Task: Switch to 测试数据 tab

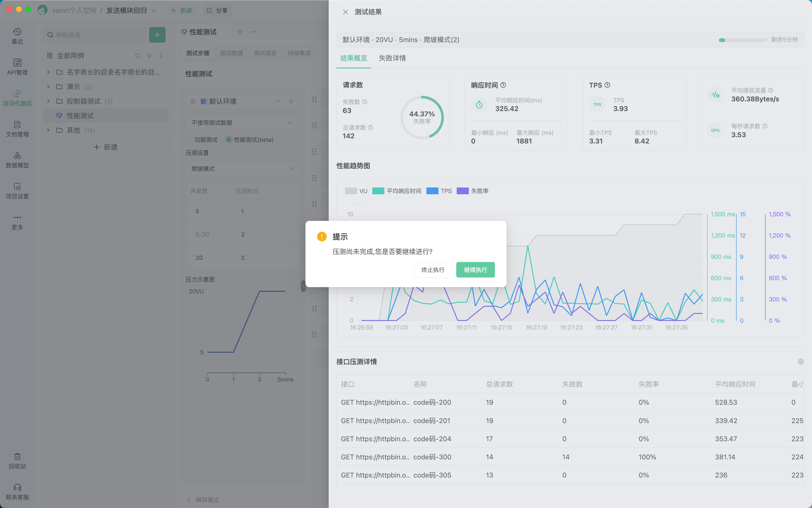Action: [232, 53]
